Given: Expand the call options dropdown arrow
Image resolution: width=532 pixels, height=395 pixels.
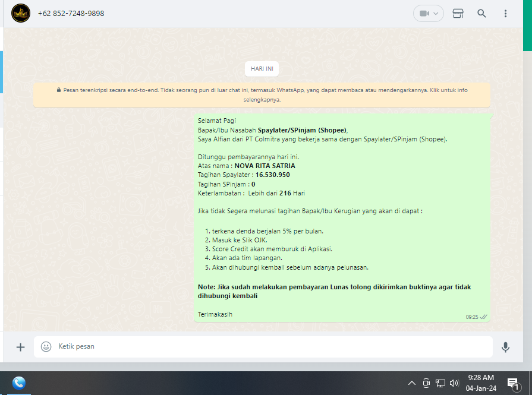Looking at the screenshot, I should point(436,14).
